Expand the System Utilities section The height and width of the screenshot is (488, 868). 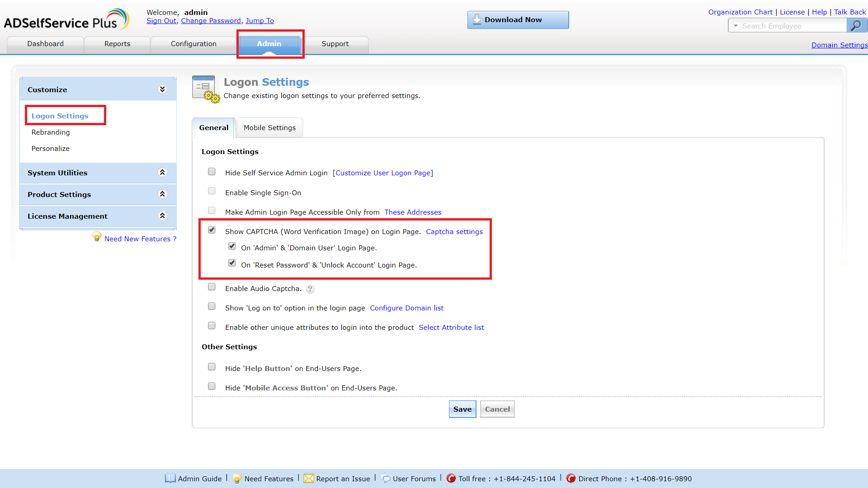pos(162,173)
